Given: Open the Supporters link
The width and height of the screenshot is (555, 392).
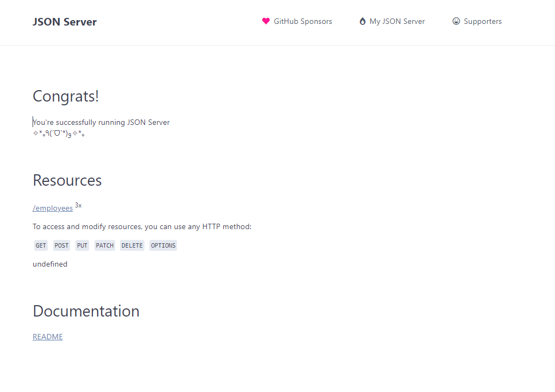Looking at the screenshot, I should (482, 21).
